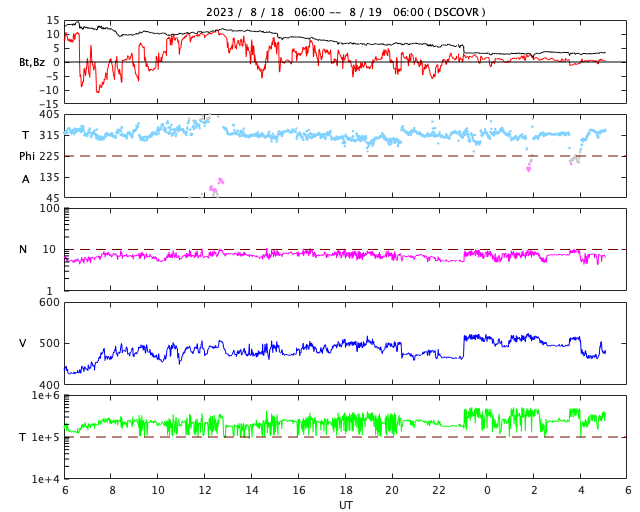Click the 'V' velocity panel label
Image resolution: width=640 pixels, height=512 pixels.
tap(23, 343)
